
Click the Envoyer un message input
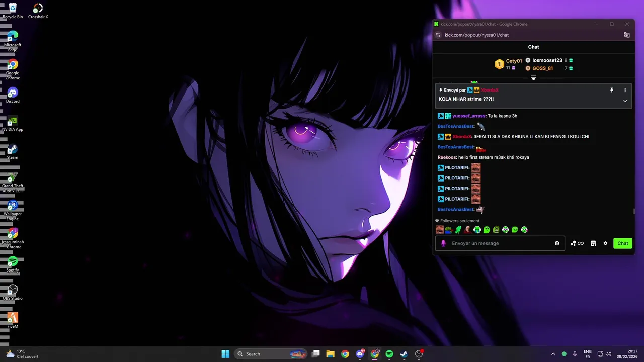point(500,243)
